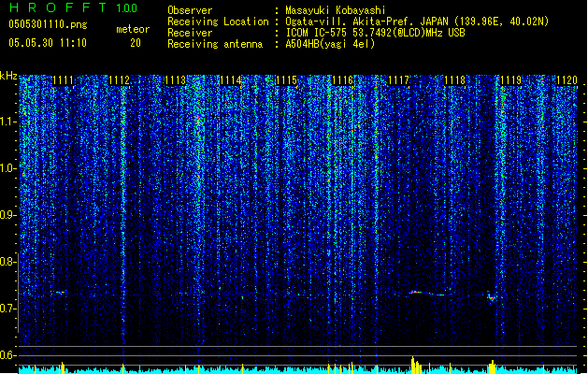Click the date stamp 05.05.30 11:10
This screenshot has height=374, width=588.
[48, 42]
